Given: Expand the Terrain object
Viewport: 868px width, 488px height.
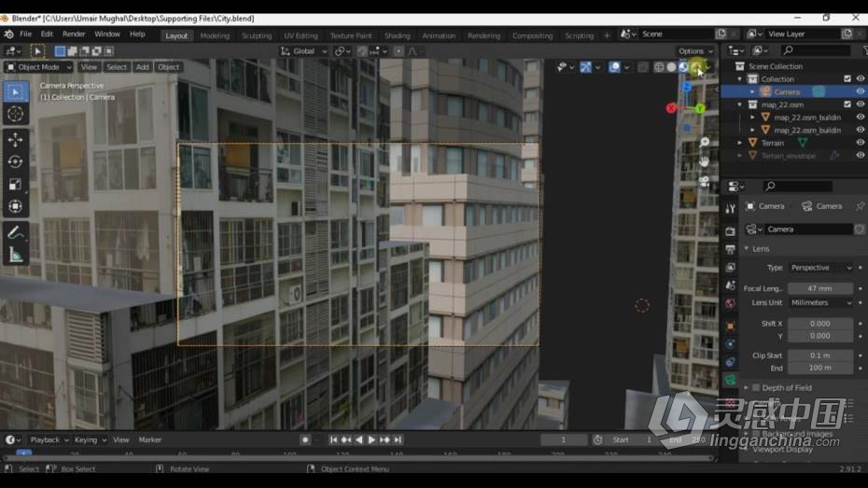Looking at the screenshot, I should pyautogui.click(x=740, y=143).
